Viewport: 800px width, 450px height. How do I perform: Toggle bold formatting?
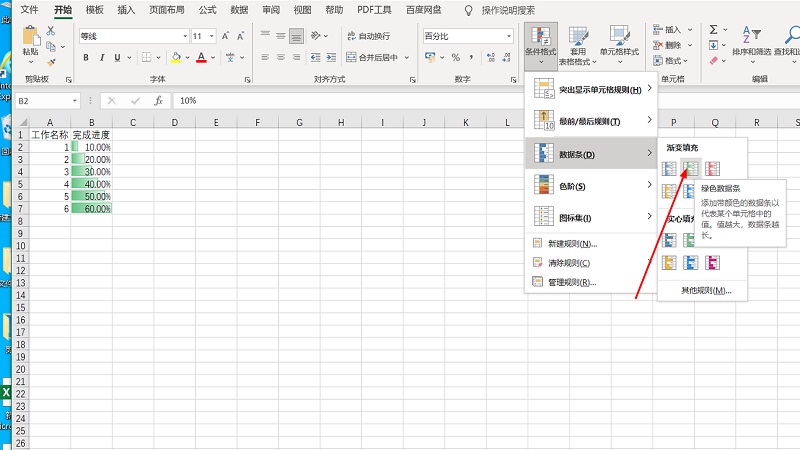pyautogui.click(x=86, y=57)
